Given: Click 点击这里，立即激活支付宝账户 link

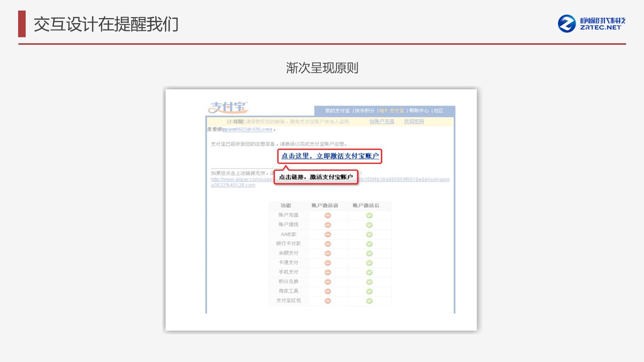Looking at the screenshot, I should click(330, 156).
